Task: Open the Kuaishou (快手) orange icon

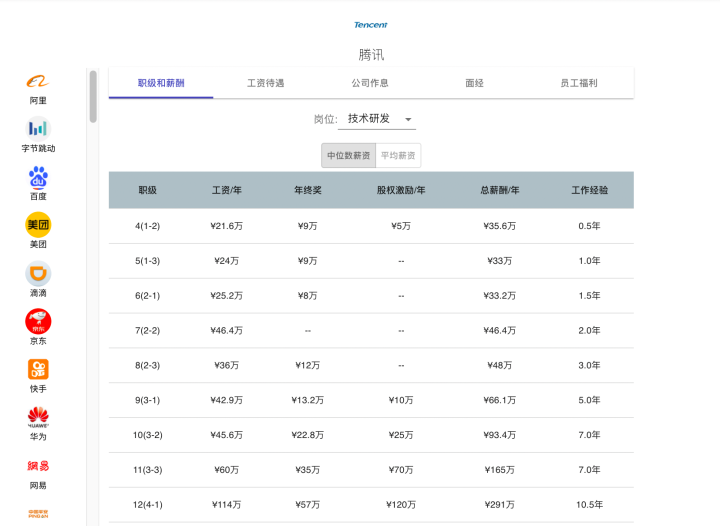Action: (x=38, y=369)
